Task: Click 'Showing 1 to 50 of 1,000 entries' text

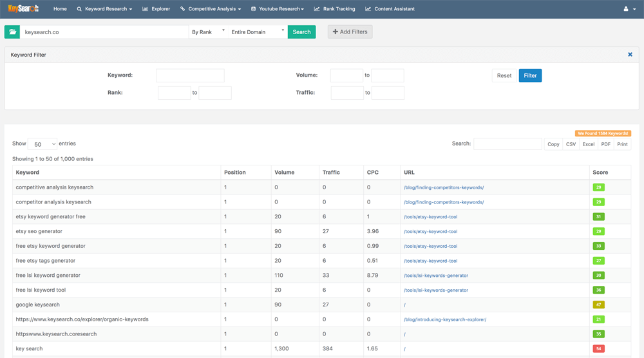Action: (53, 159)
